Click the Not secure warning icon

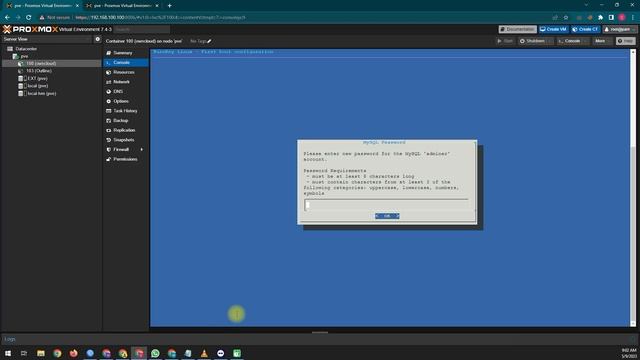coord(42,18)
